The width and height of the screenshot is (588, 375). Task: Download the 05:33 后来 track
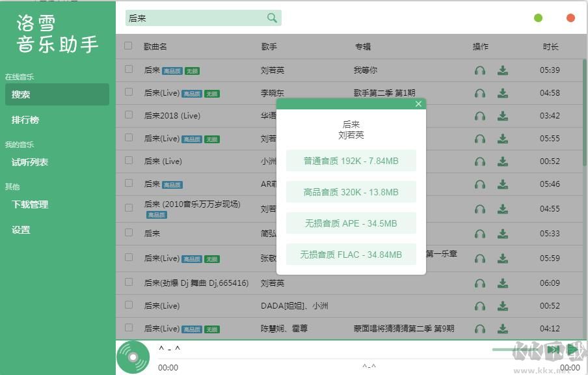pos(503,234)
